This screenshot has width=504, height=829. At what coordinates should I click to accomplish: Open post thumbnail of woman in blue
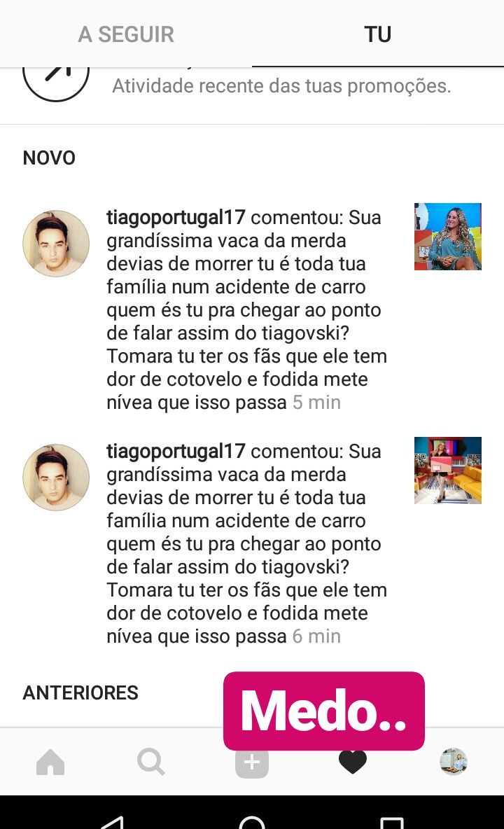pyautogui.click(x=448, y=237)
